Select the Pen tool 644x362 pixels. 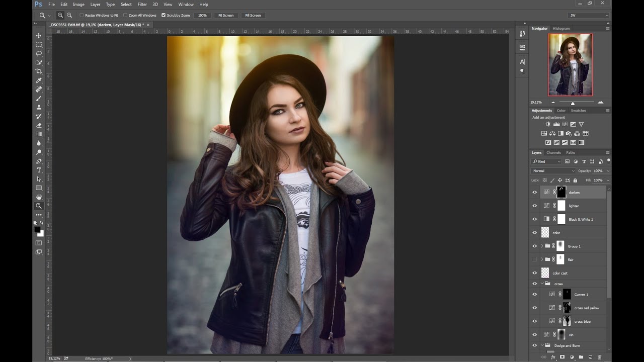pos(39,161)
